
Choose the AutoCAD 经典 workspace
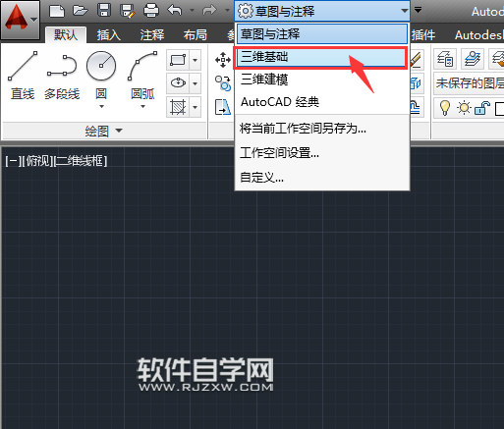click(x=322, y=102)
